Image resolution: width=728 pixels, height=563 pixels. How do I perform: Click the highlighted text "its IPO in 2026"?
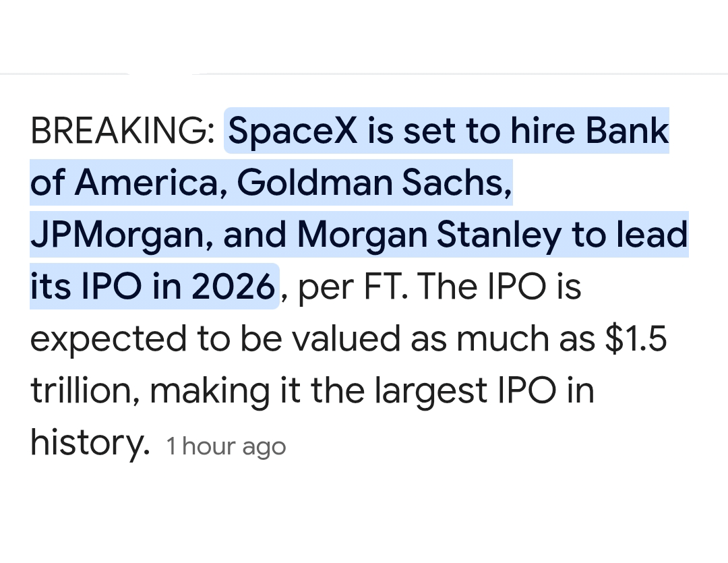tap(152, 287)
